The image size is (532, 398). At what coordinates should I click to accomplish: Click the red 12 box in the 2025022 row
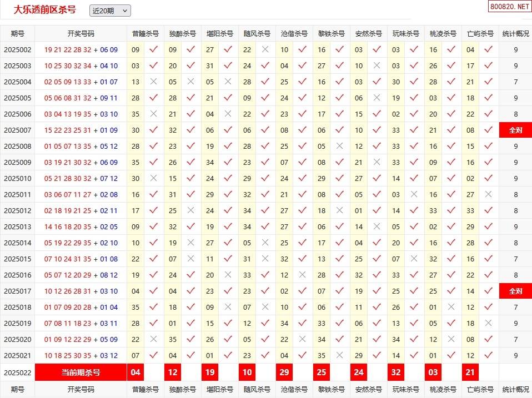[173, 372]
